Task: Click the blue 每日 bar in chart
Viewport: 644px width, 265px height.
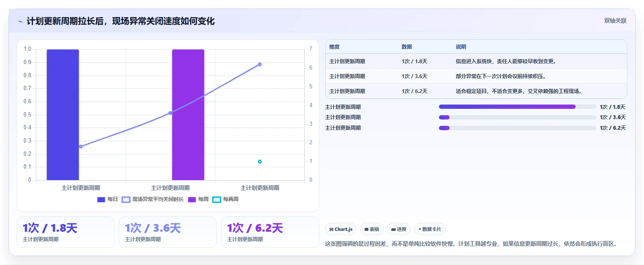Action: tap(63, 115)
